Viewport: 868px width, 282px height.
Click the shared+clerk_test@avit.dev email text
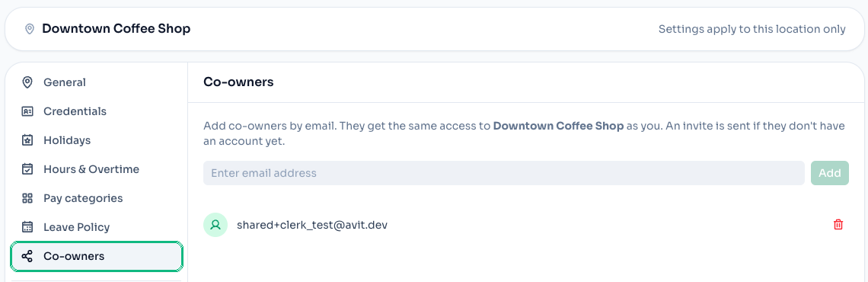(312, 225)
